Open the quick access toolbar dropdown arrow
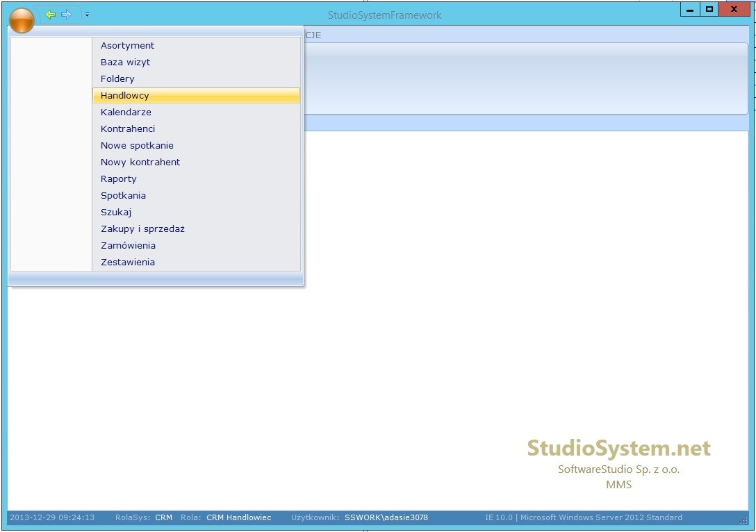The image size is (756, 532). point(88,15)
